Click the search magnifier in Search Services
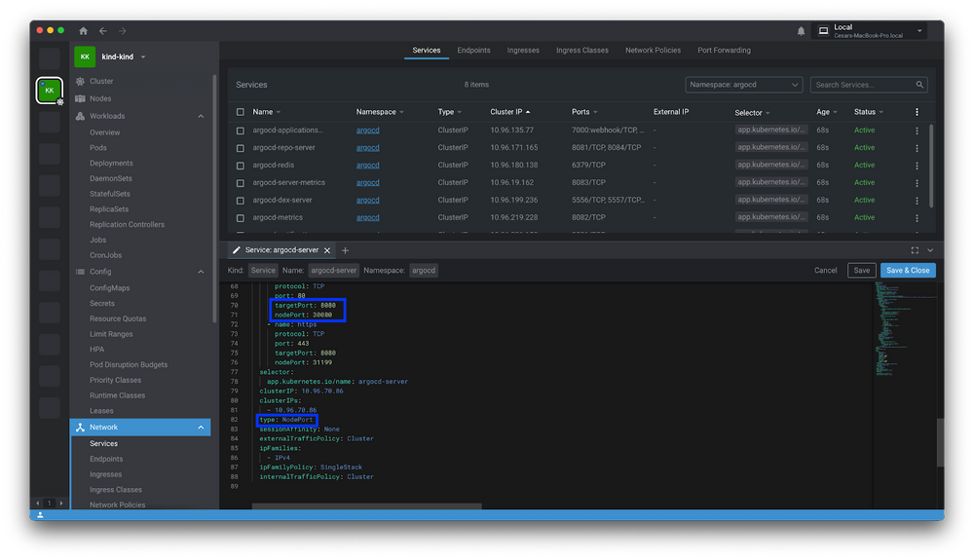 pos(919,85)
